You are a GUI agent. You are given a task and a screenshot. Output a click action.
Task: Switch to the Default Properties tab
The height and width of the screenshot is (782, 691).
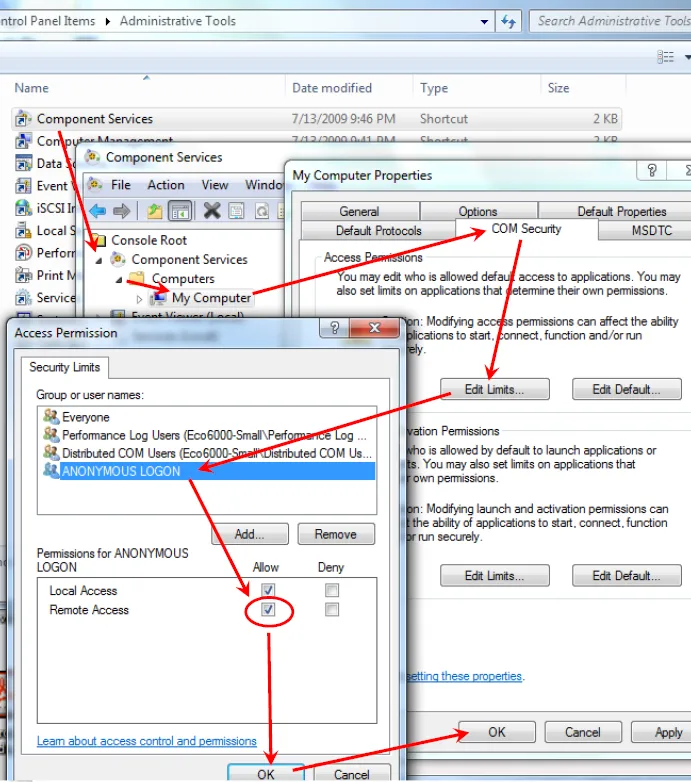point(615,211)
